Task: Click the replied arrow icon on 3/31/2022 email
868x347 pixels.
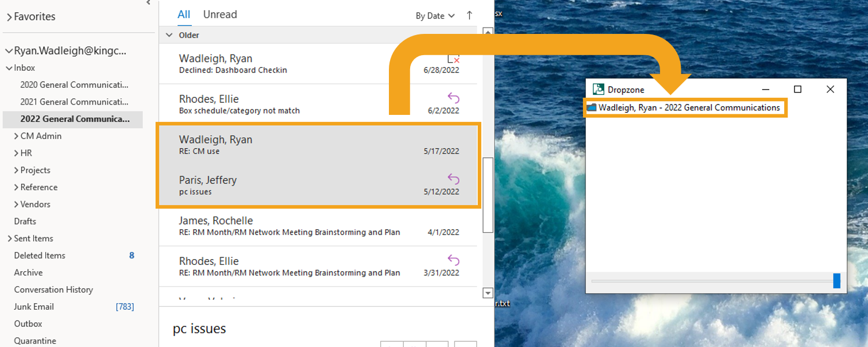Action: click(x=453, y=260)
